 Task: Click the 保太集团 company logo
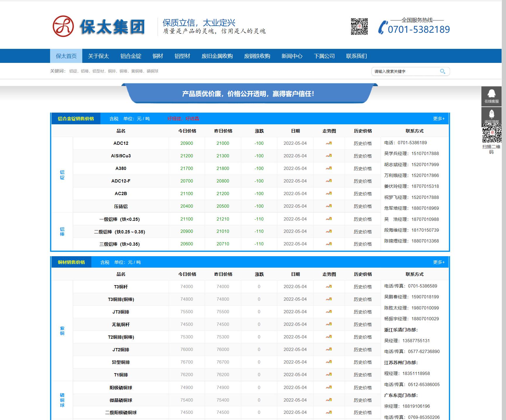[x=98, y=27]
